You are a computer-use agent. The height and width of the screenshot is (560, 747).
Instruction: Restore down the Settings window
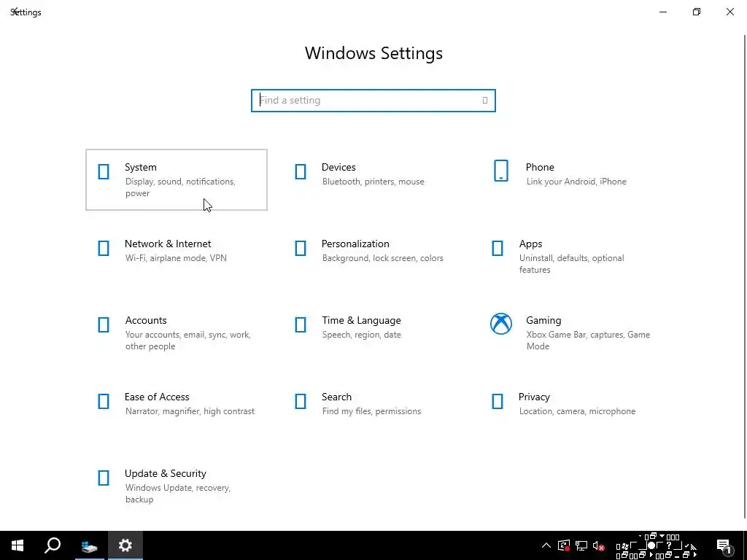(x=697, y=12)
